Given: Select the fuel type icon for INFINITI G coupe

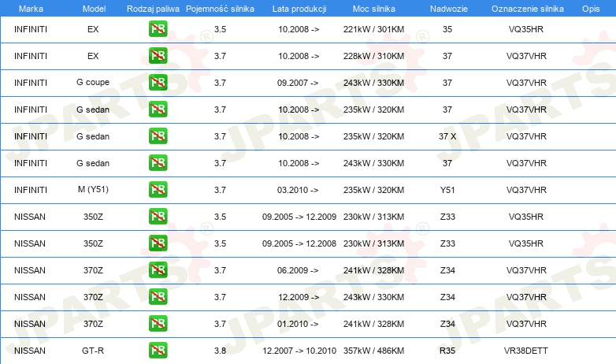Looking at the screenshot, I should pyautogui.click(x=158, y=83).
